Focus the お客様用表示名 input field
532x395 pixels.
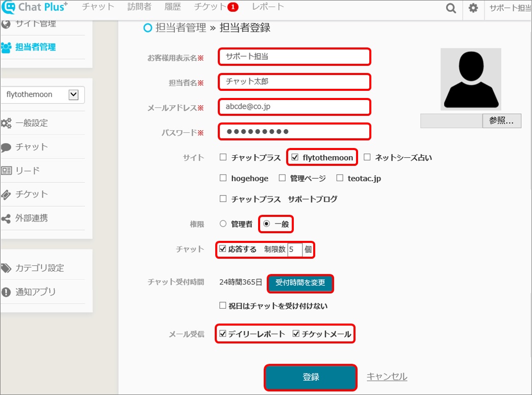(294, 57)
